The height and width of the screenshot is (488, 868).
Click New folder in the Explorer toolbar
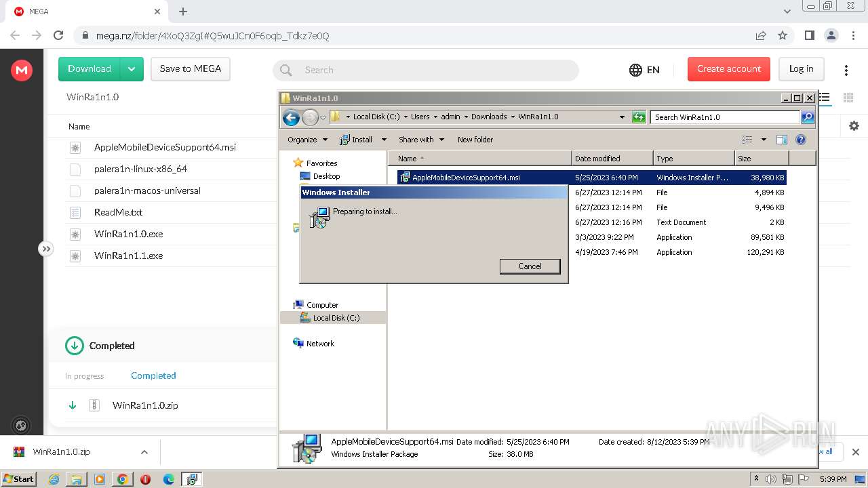pyautogui.click(x=475, y=140)
